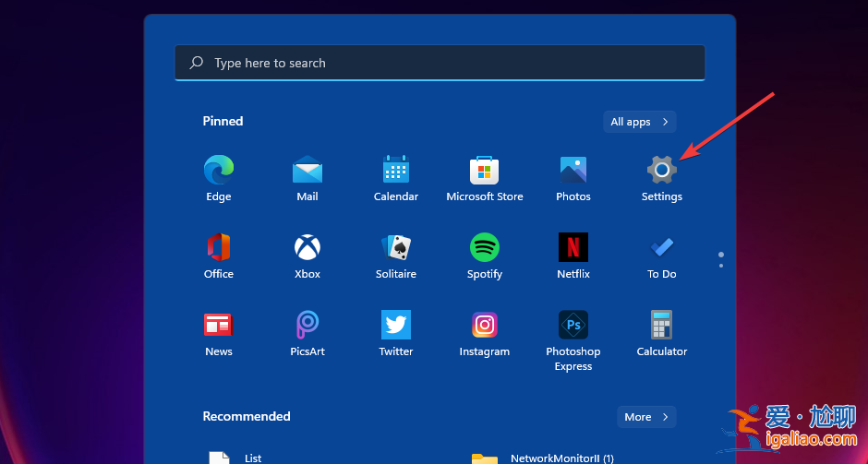This screenshot has width=868, height=464.
Task: Click the Type here to search box
Action: tap(440, 63)
